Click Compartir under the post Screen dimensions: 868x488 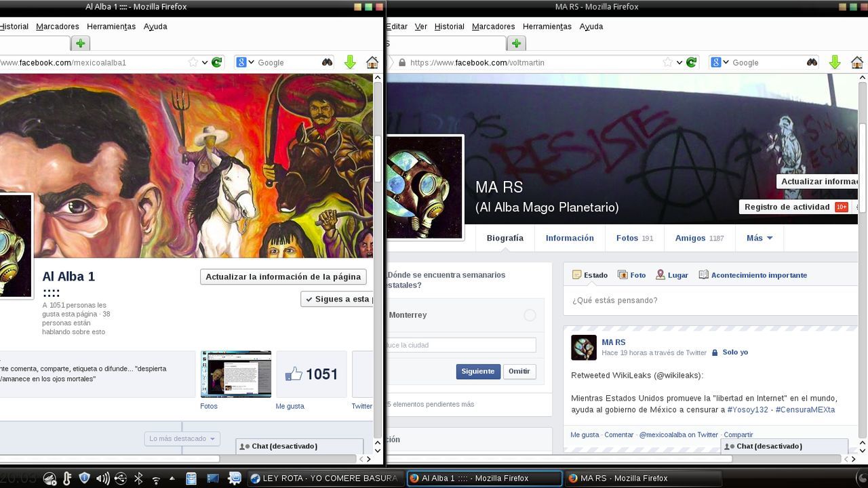[738, 435]
